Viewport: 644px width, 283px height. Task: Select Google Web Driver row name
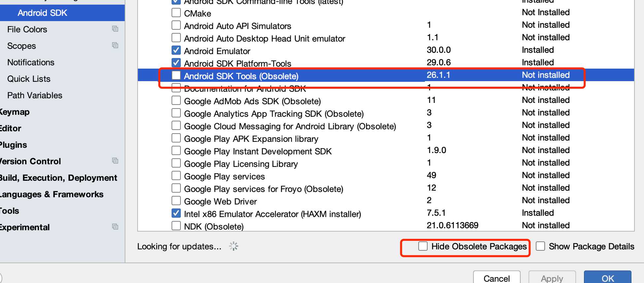tap(220, 202)
